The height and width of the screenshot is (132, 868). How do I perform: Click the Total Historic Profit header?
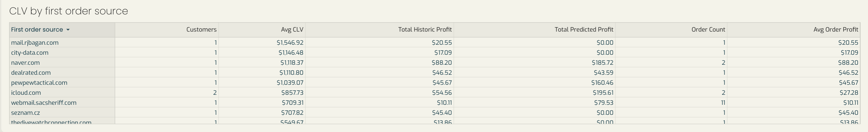click(x=425, y=30)
